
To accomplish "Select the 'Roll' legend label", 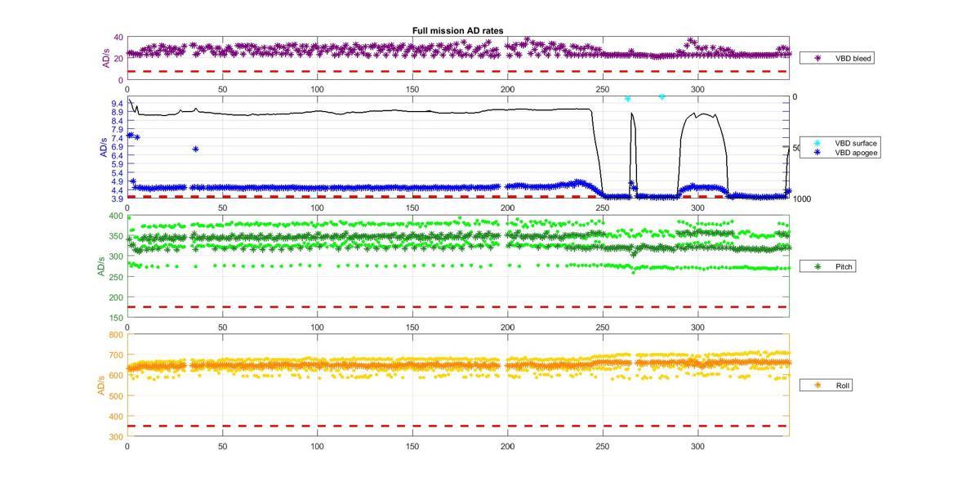I will [x=843, y=385].
